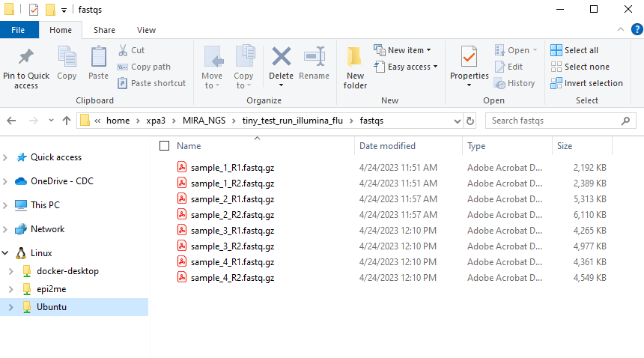The width and height of the screenshot is (644, 358).
Task: Click Open in the Open group
Action: (516, 50)
